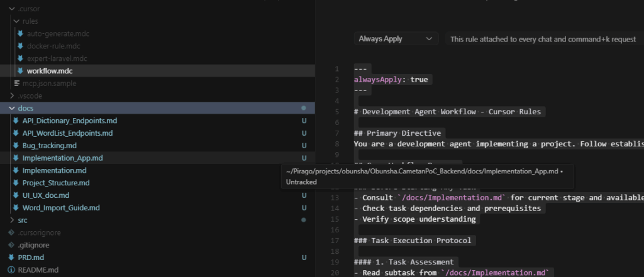This screenshot has height=277, width=644.
Task: Open API_Dictionary_Endpoints.md file
Action: 69,121
